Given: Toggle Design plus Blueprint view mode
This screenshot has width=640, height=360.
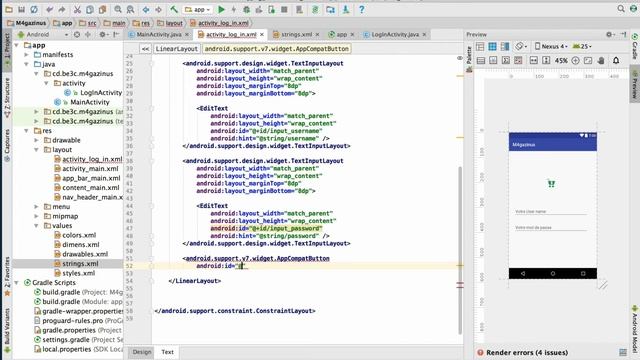Looking at the screenshot, I should coord(505,47).
